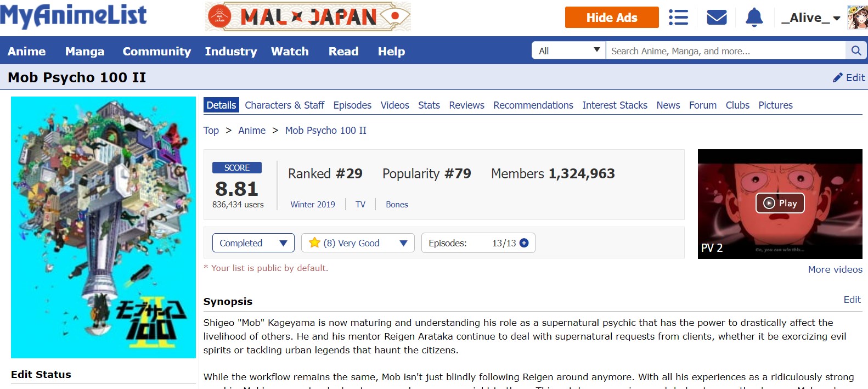Click the 8.81 score value

pos(236,189)
